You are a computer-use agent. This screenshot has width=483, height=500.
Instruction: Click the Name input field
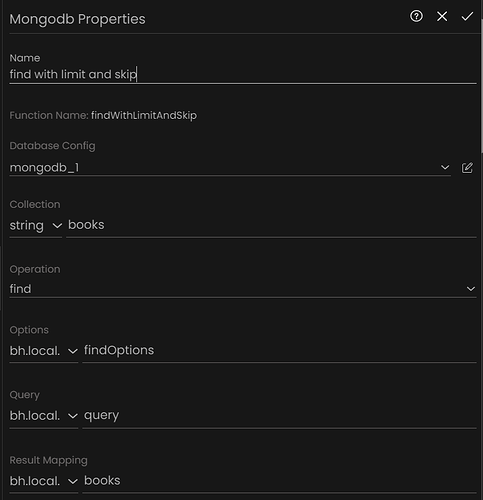tap(243, 74)
